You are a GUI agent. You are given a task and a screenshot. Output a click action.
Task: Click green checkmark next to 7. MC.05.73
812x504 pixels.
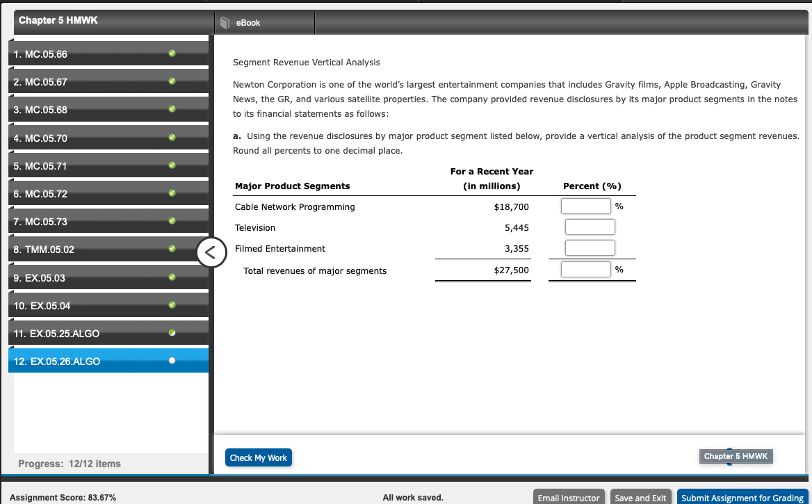(x=172, y=220)
